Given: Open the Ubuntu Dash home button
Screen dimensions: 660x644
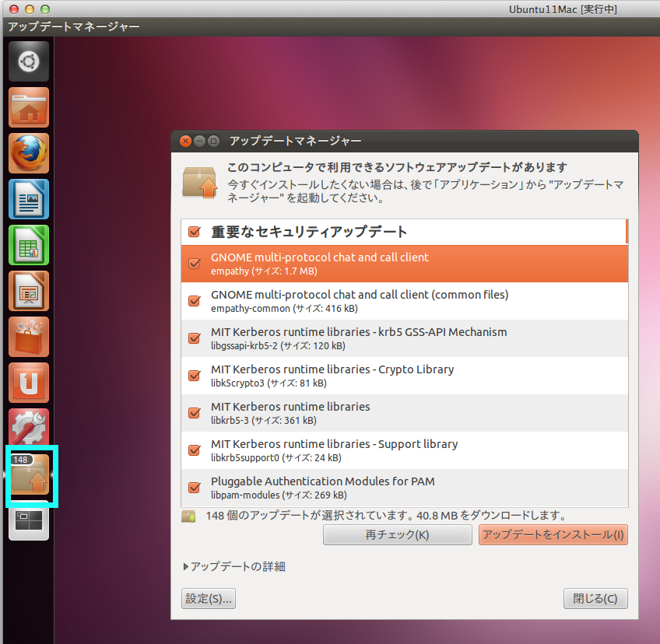Looking at the screenshot, I should coord(29,61).
